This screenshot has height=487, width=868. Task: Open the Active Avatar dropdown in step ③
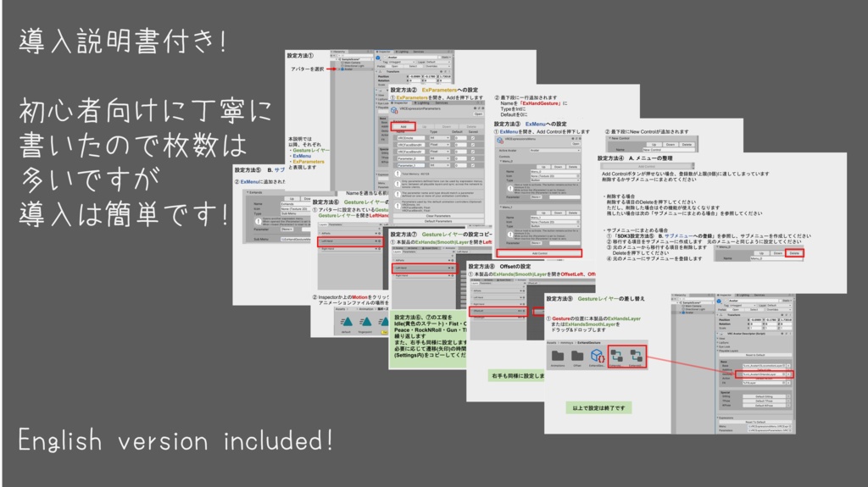click(555, 151)
